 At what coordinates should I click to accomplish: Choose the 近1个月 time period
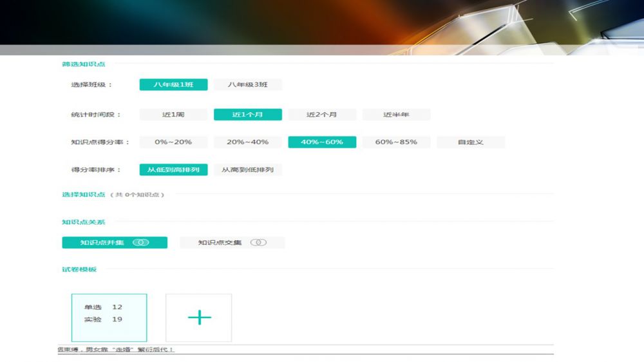click(x=248, y=115)
